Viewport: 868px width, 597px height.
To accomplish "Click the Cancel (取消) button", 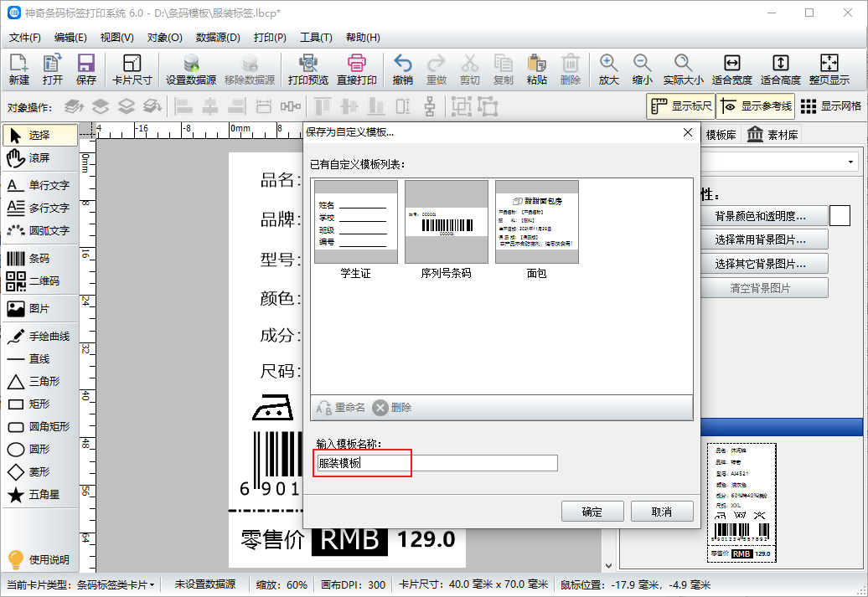I will point(661,512).
